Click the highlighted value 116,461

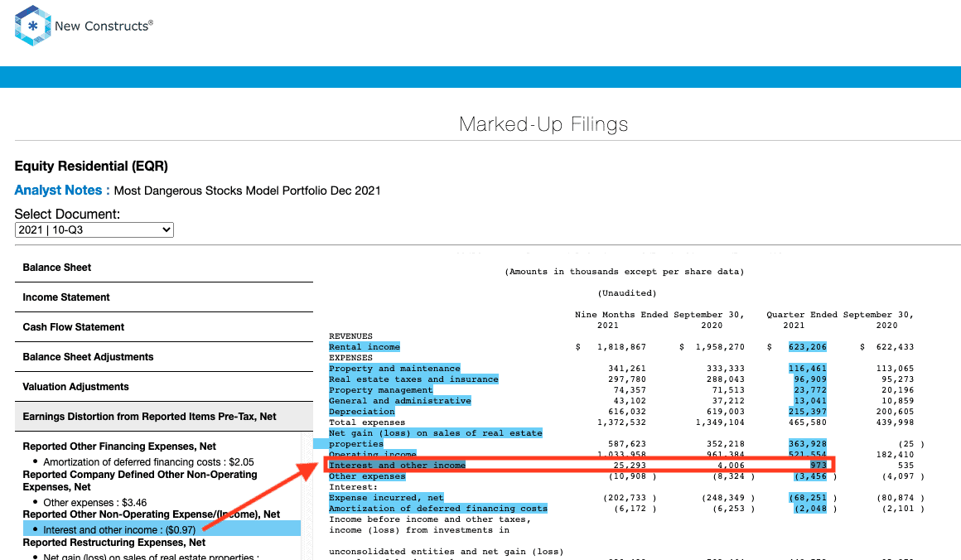pos(808,369)
